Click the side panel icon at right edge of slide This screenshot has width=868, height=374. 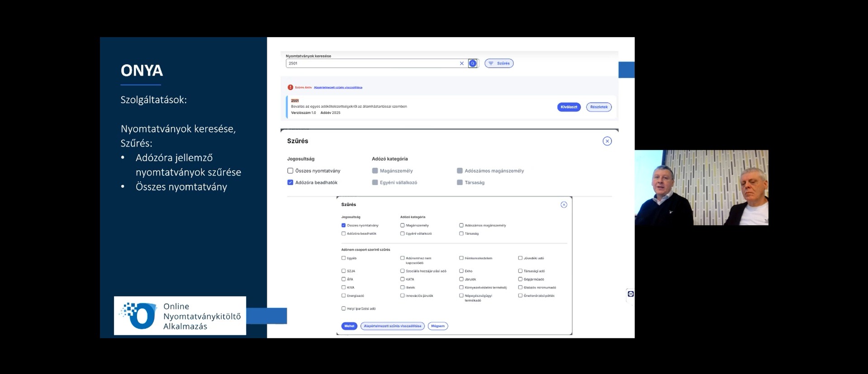pyautogui.click(x=631, y=294)
